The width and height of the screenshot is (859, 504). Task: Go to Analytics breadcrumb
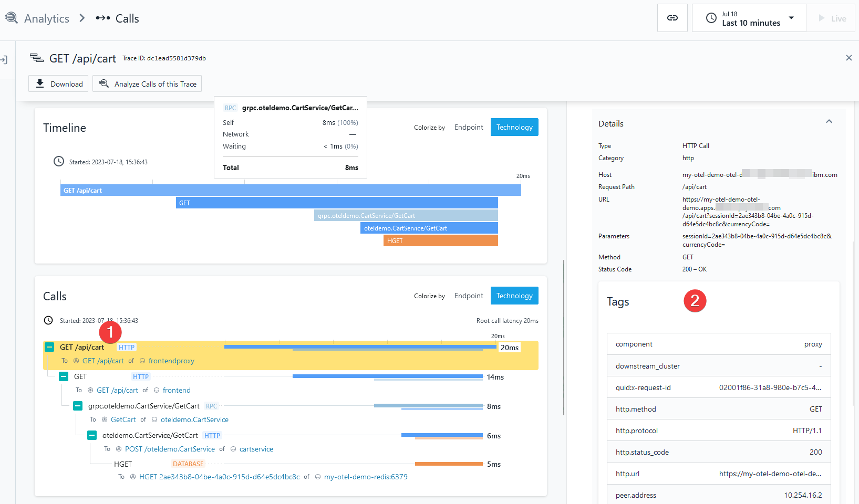point(47,18)
